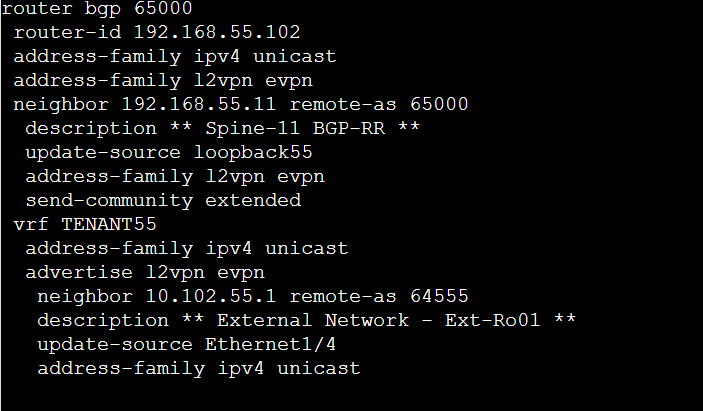Screen dimensions: 703x411
Task: Click 'address-family ipv4 unicast' under vrf TENANT55
Action: (x=187, y=249)
